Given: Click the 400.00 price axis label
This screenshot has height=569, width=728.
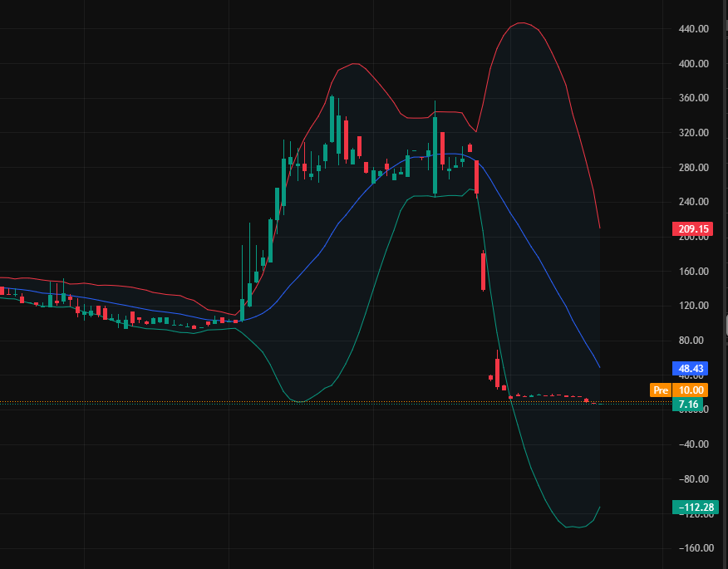Looking at the screenshot, I should pos(694,64).
